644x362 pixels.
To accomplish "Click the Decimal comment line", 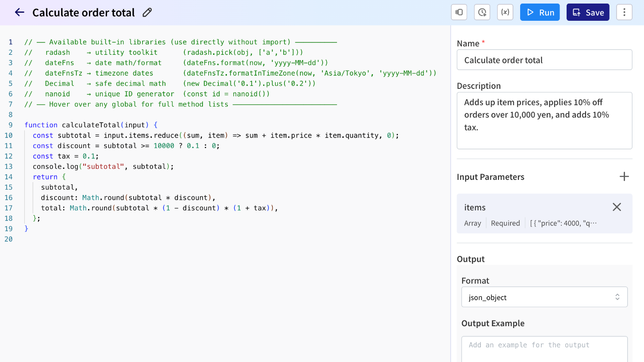I will [x=170, y=84].
